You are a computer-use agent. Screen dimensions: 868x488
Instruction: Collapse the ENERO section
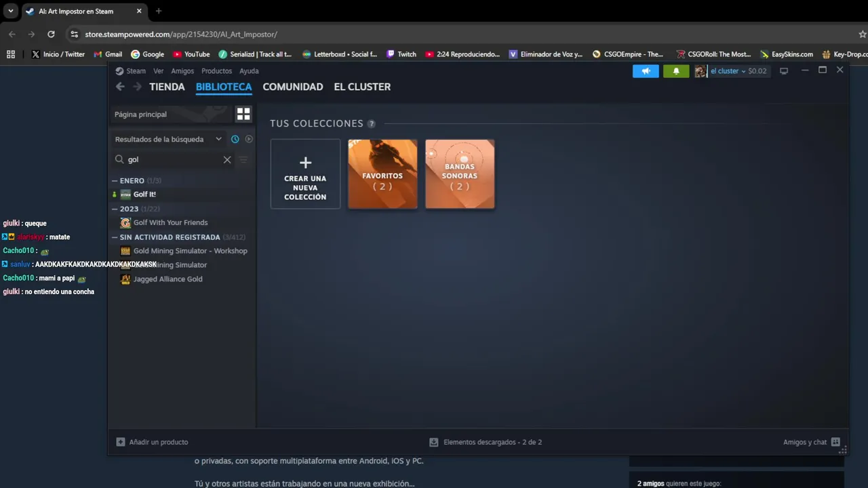(x=115, y=181)
